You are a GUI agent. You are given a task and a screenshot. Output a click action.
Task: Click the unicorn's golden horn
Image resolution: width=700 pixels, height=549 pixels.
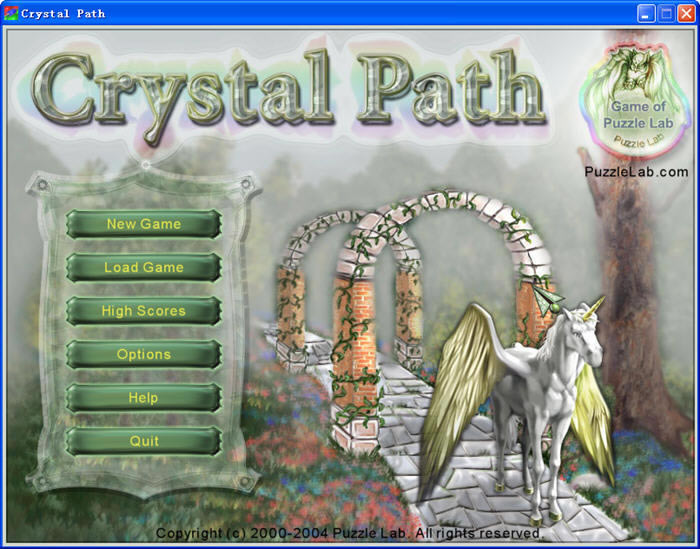pyautogui.click(x=596, y=301)
